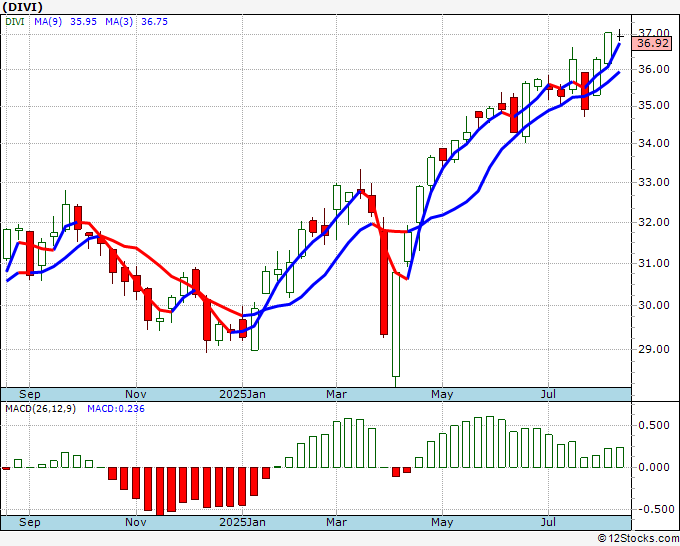Click Nov on the price chart time axis
Screen dimensions: 680x546
[136, 394]
